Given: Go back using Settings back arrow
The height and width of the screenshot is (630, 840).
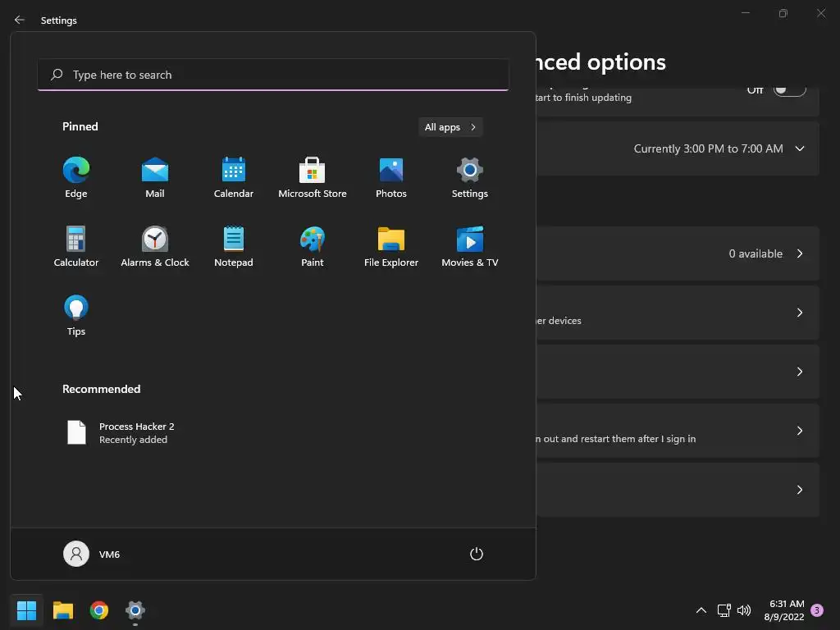Looking at the screenshot, I should (x=20, y=20).
